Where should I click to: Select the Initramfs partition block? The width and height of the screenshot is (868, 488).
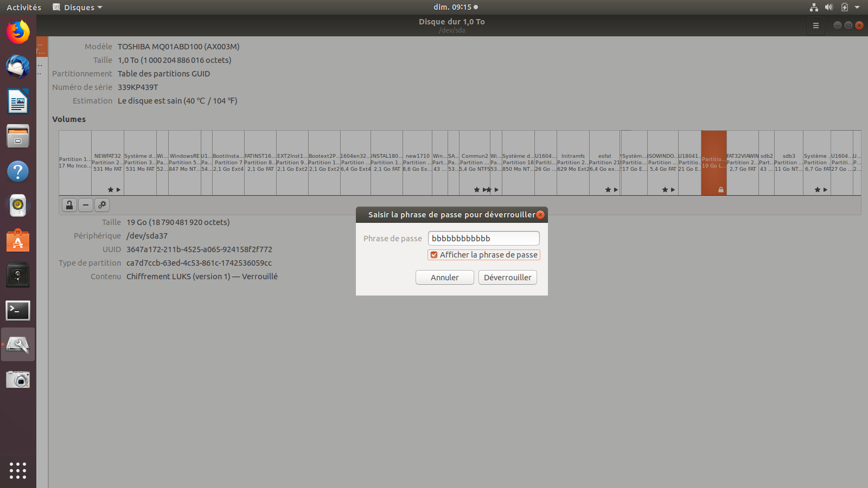pyautogui.click(x=573, y=163)
